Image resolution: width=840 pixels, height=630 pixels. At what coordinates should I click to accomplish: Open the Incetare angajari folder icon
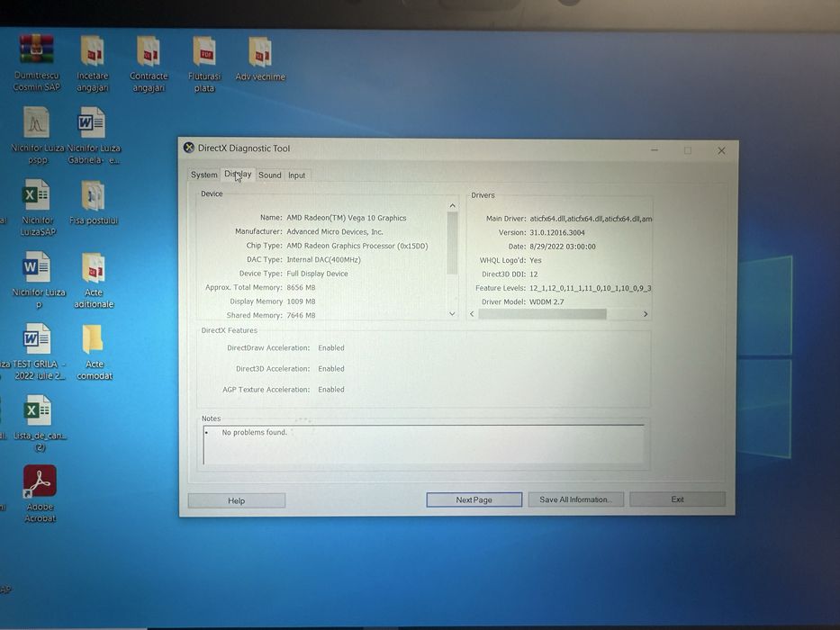point(92,51)
